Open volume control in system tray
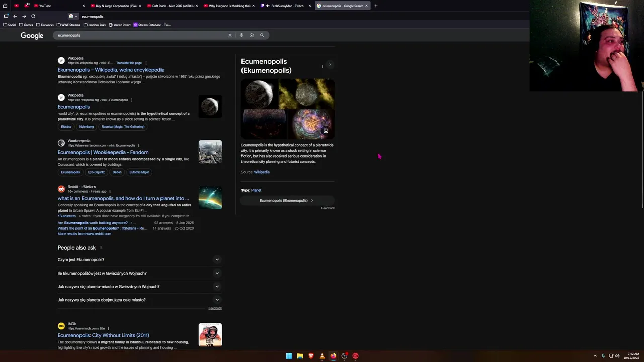Viewport: 644px width, 362px height. pos(617,356)
